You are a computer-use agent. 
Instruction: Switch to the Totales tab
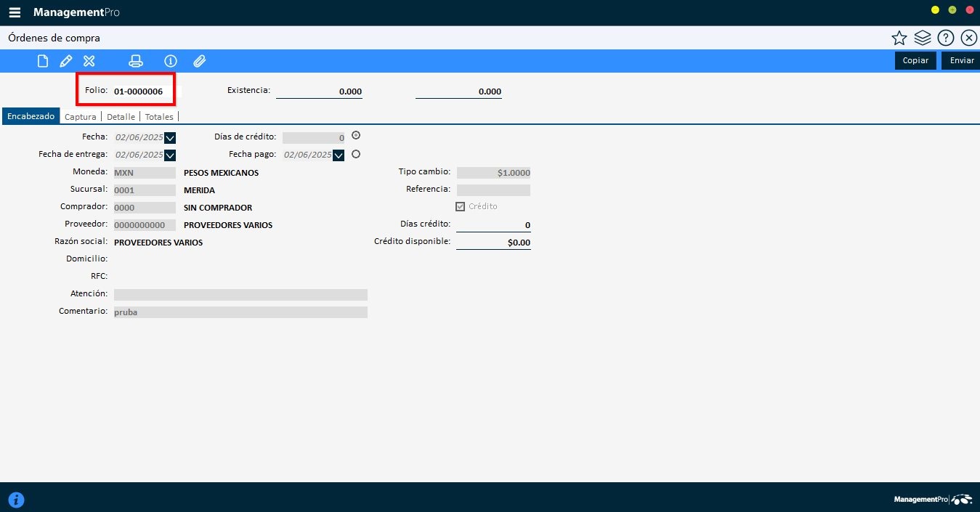coord(159,116)
